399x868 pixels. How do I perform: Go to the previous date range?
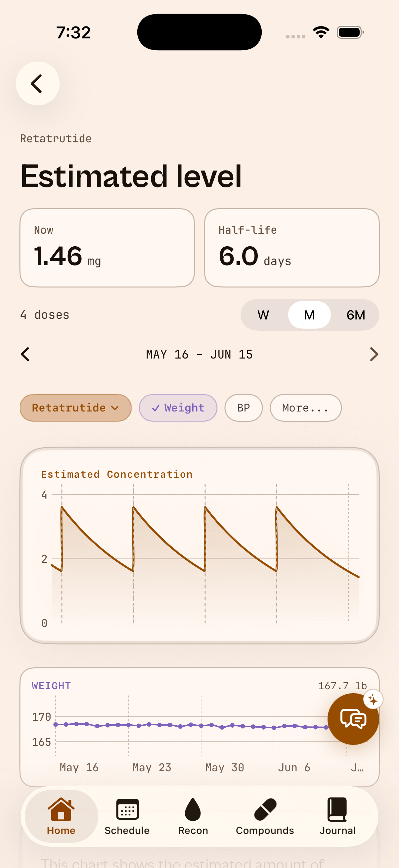click(25, 354)
